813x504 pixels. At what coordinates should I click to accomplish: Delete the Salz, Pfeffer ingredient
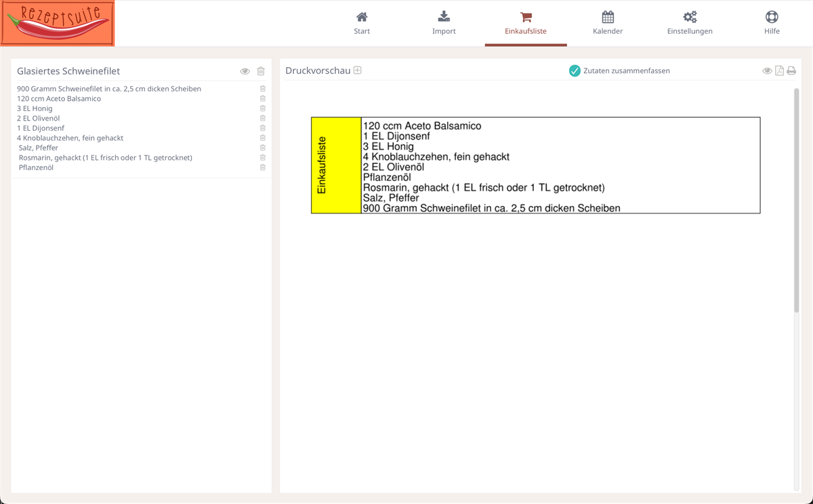pyautogui.click(x=263, y=148)
